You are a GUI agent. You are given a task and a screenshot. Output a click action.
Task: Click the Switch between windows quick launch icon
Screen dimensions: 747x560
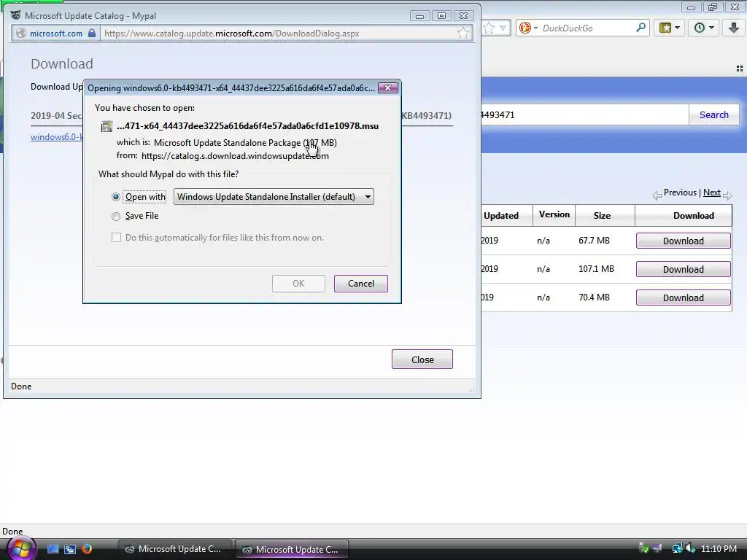tap(69, 549)
